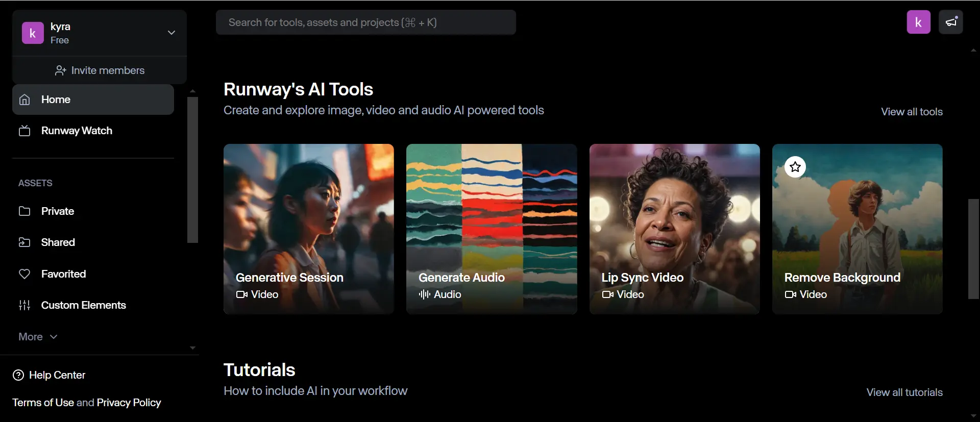Click the audio waveform icon under Generate Audio
Screen dimensions: 980x422
[x=425, y=294]
